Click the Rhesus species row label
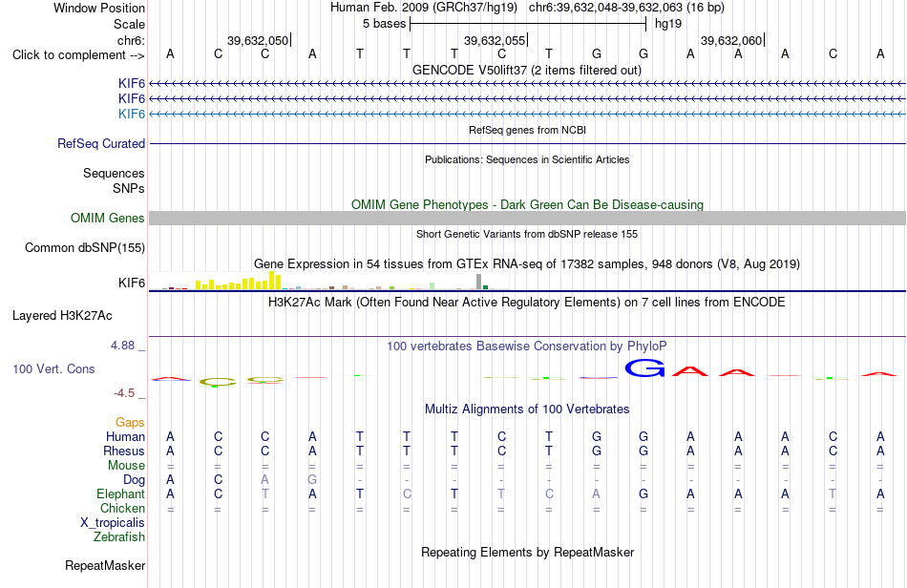The image size is (907, 588). (x=124, y=451)
